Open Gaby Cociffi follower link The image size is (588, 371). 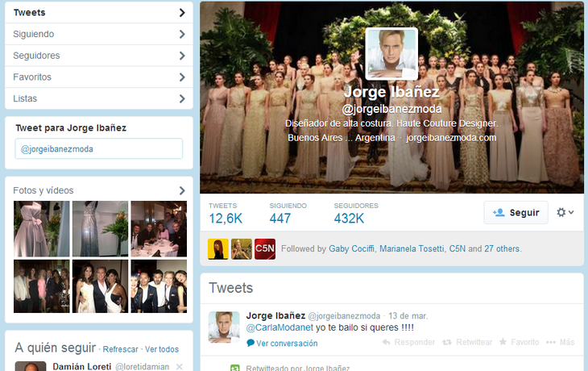click(351, 248)
